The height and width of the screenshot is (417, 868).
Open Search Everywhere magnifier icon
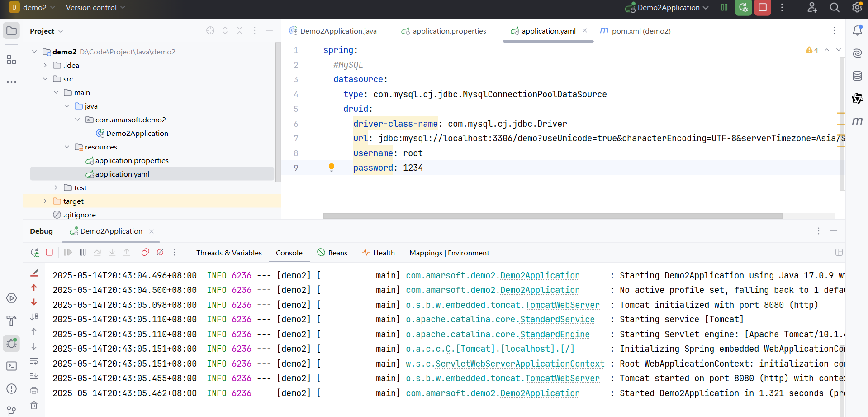[835, 8]
